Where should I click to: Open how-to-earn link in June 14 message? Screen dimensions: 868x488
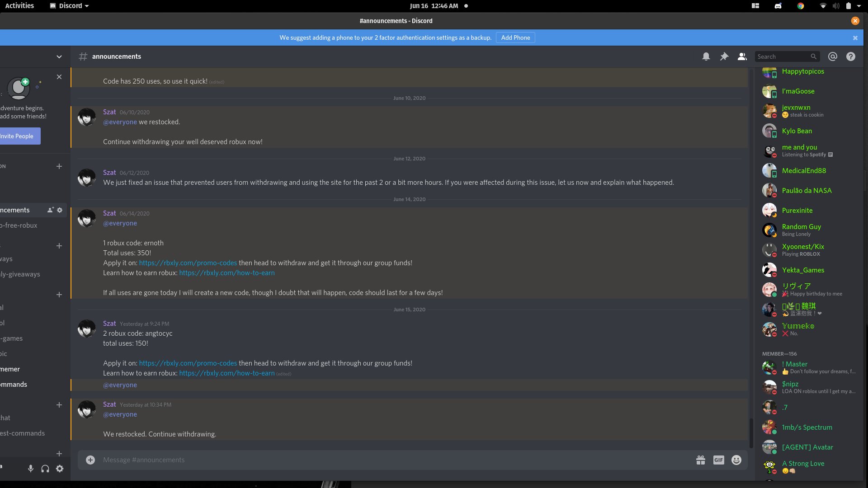coord(226,273)
